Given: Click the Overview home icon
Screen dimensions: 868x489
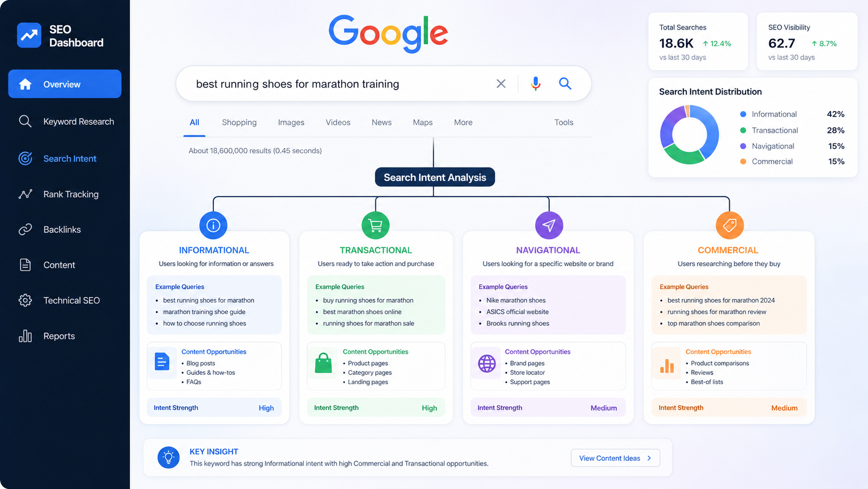Looking at the screenshot, I should [x=25, y=84].
